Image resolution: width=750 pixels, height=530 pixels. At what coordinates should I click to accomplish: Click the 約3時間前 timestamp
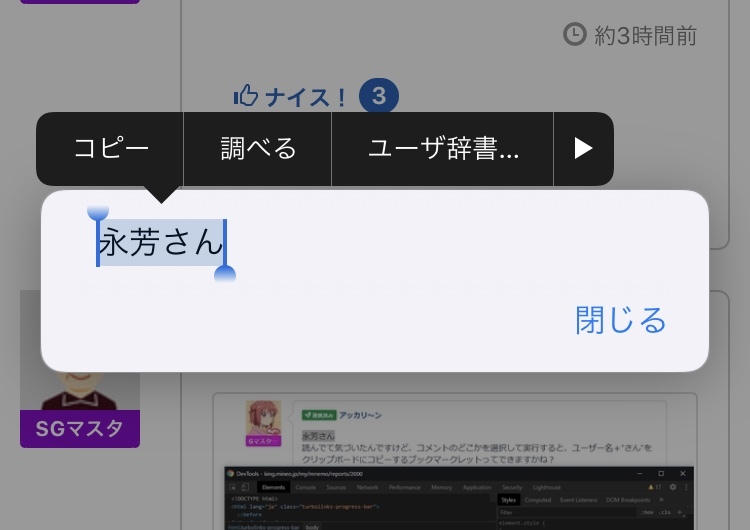click(645, 36)
